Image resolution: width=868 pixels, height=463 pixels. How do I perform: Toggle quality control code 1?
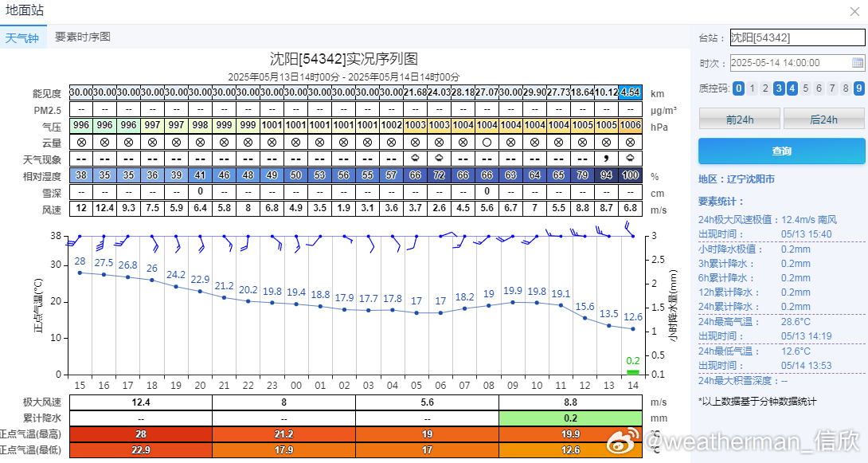tap(752, 88)
